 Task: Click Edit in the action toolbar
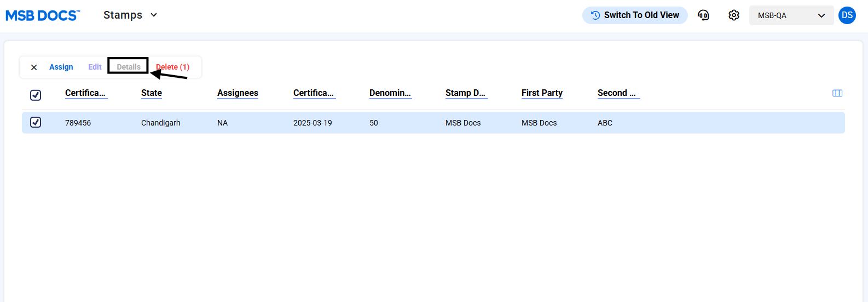pyautogui.click(x=95, y=67)
